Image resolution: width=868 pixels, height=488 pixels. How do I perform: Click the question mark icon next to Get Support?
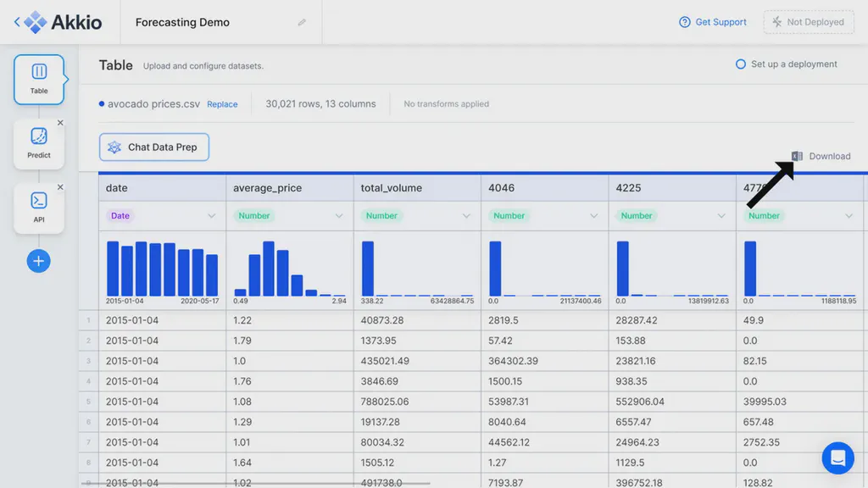tap(683, 22)
